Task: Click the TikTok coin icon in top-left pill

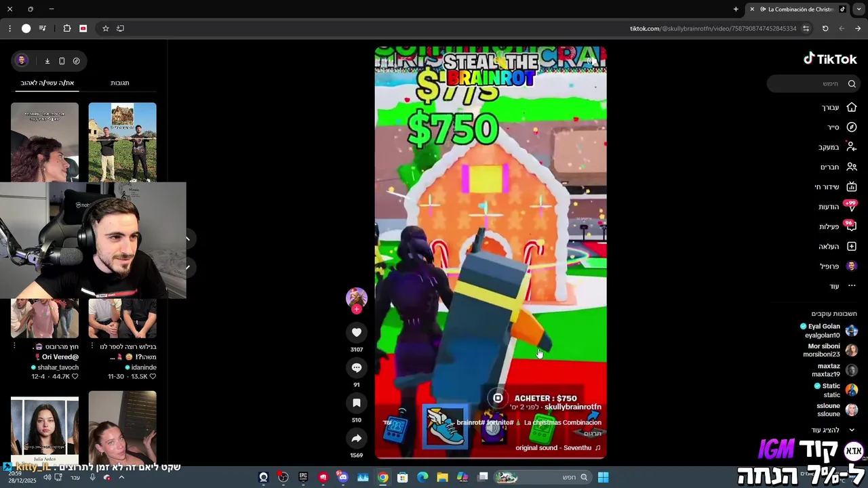Action: (76, 61)
